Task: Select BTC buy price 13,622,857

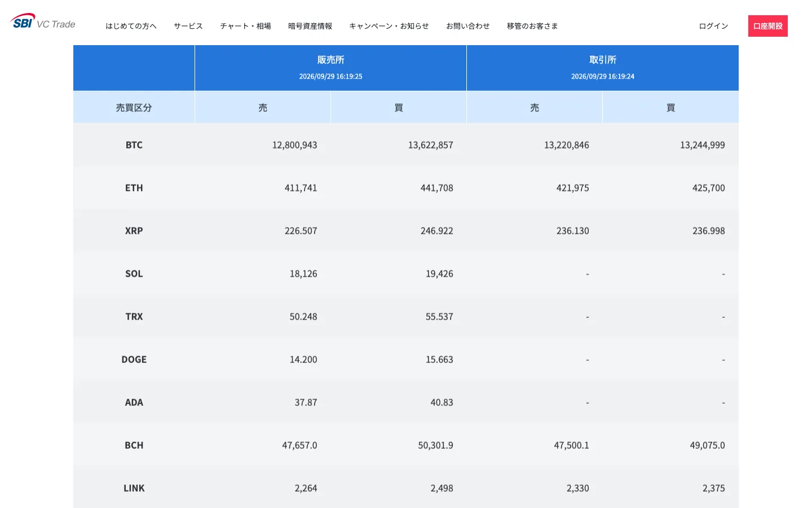Action: click(431, 145)
